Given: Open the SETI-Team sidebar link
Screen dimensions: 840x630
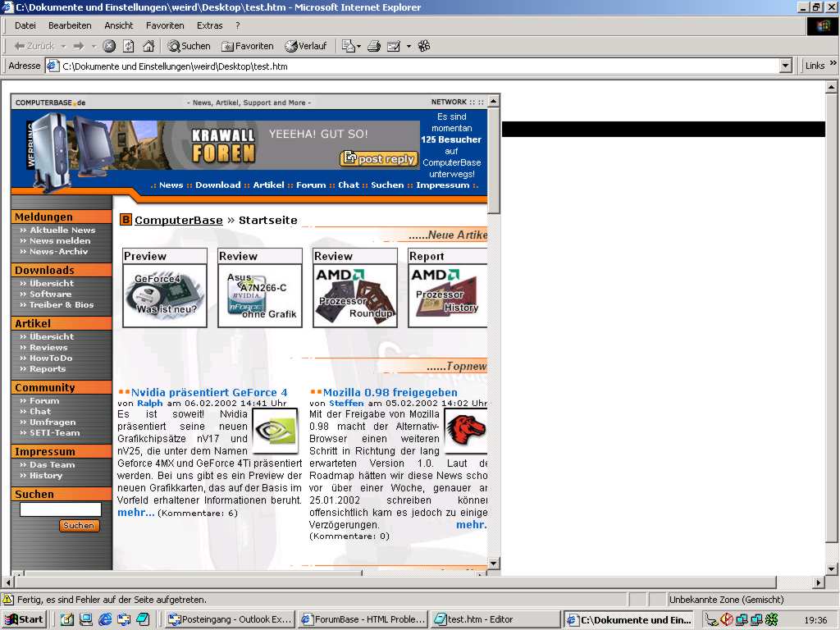Looking at the screenshot, I should 54,433.
